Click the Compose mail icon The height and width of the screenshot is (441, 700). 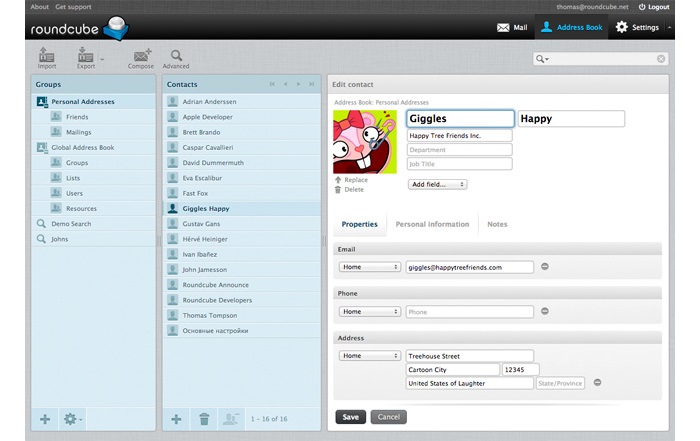click(x=140, y=56)
